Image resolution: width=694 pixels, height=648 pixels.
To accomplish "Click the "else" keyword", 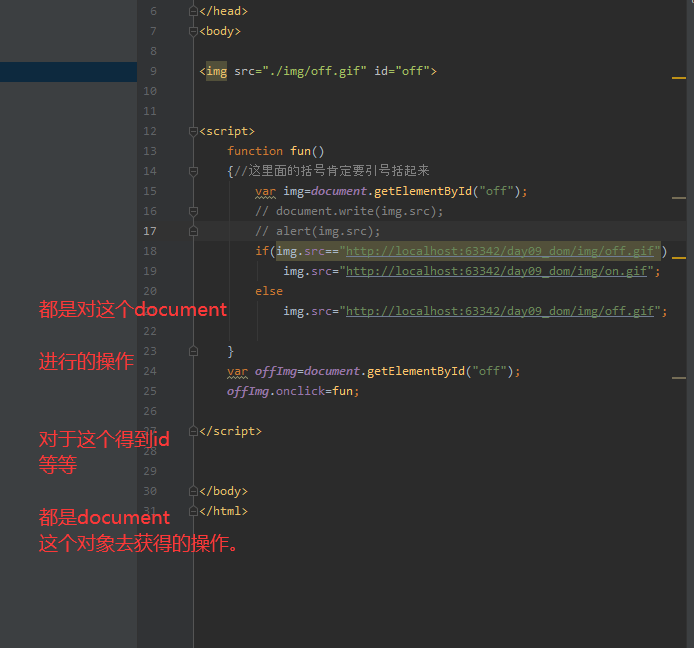I will 269,291.
